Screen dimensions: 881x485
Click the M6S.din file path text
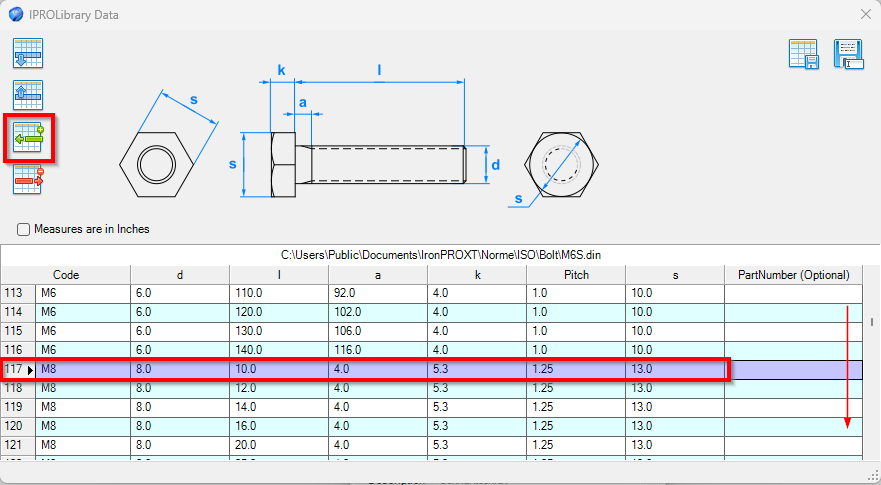(x=440, y=255)
